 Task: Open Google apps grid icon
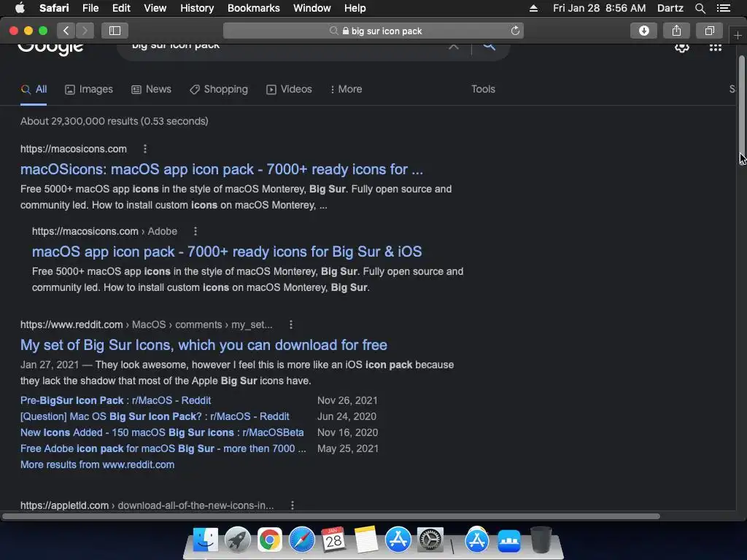[716, 47]
